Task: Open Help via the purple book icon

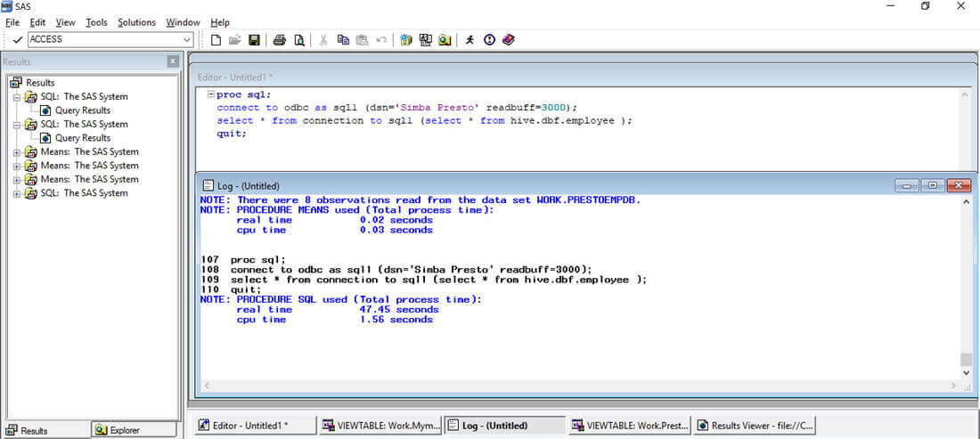Action: pyautogui.click(x=508, y=40)
